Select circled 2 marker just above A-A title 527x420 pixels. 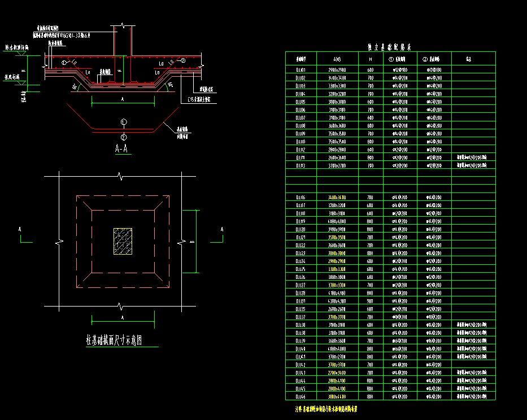tap(124, 137)
